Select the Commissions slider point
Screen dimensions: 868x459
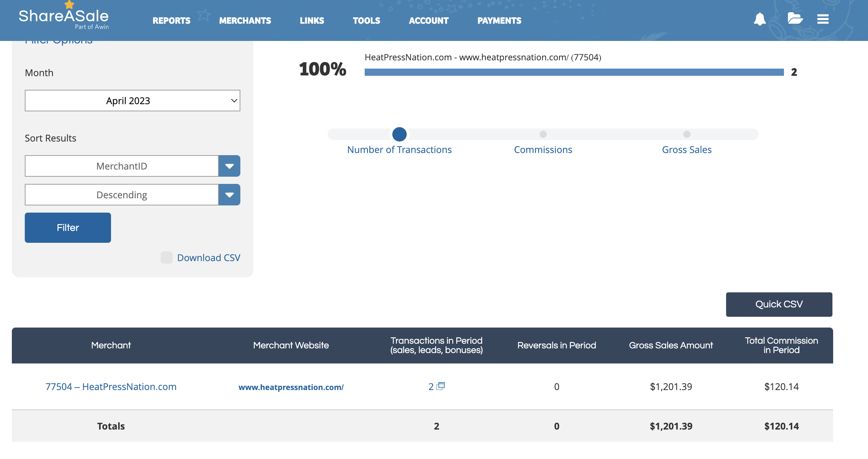pos(543,134)
